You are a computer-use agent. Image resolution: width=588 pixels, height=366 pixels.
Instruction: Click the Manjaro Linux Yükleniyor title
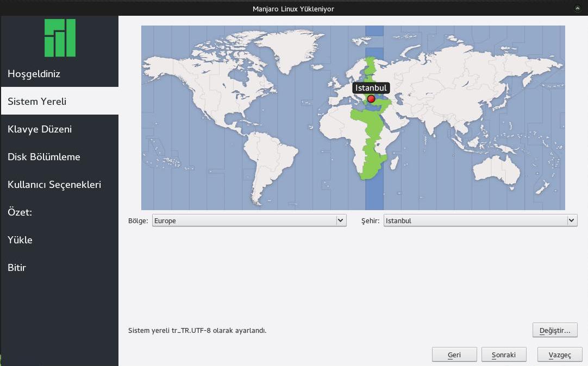tap(293, 9)
